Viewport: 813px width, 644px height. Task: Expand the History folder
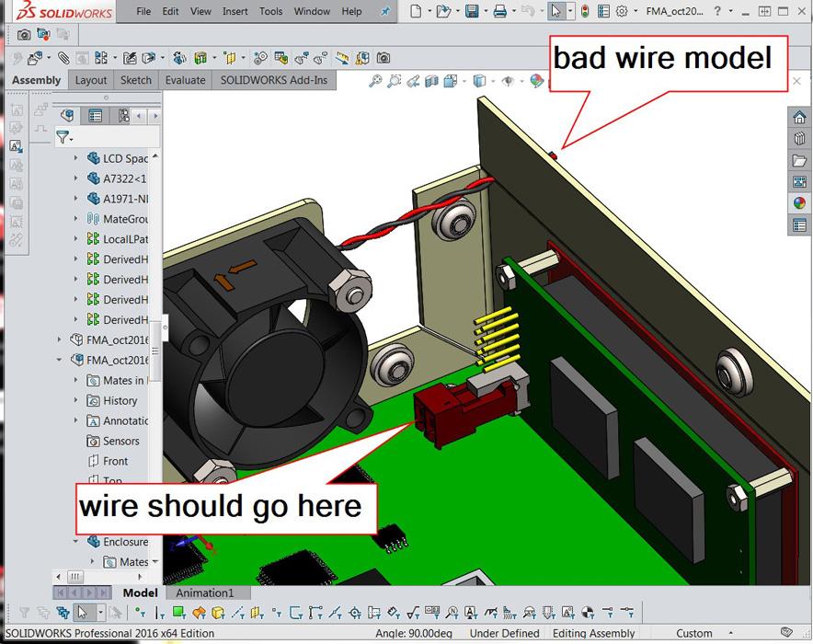(x=75, y=400)
